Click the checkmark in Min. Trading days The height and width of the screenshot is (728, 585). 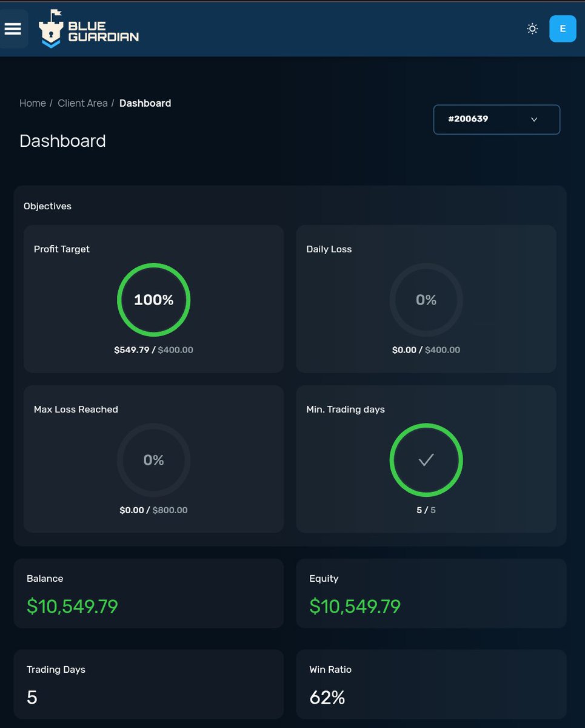pyautogui.click(x=426, y=460)
